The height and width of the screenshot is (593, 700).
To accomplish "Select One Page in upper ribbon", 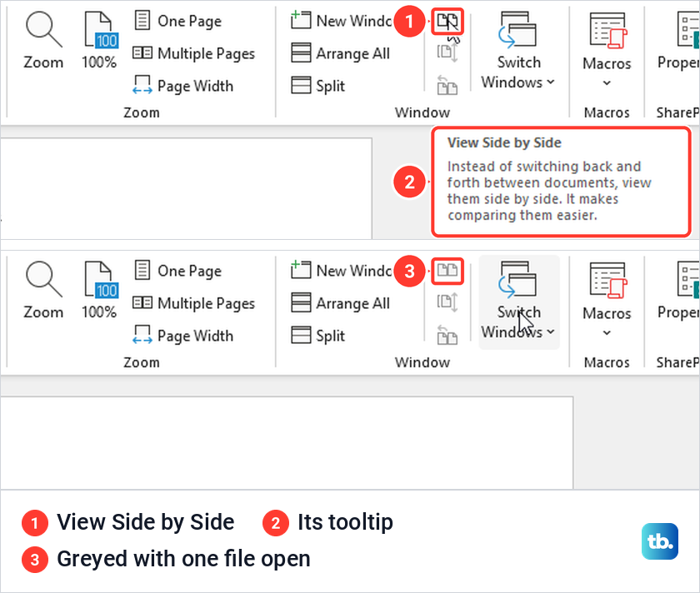I will (x=177, y=21).
